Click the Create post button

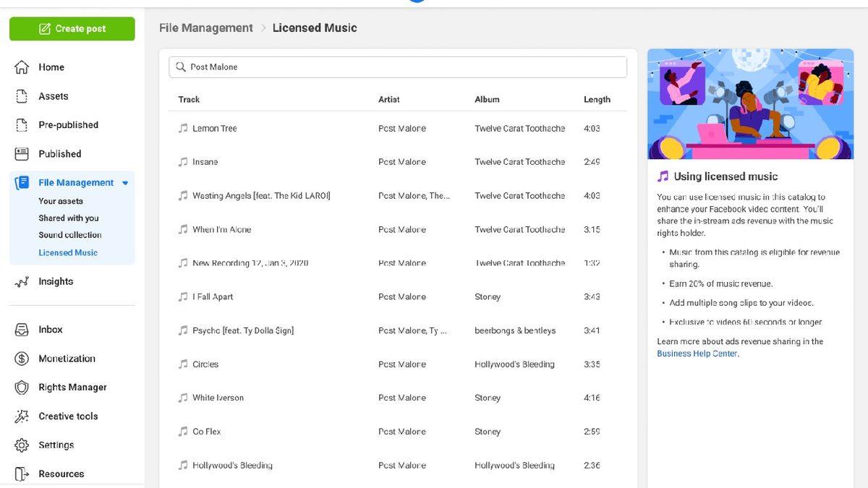point(72,29)
